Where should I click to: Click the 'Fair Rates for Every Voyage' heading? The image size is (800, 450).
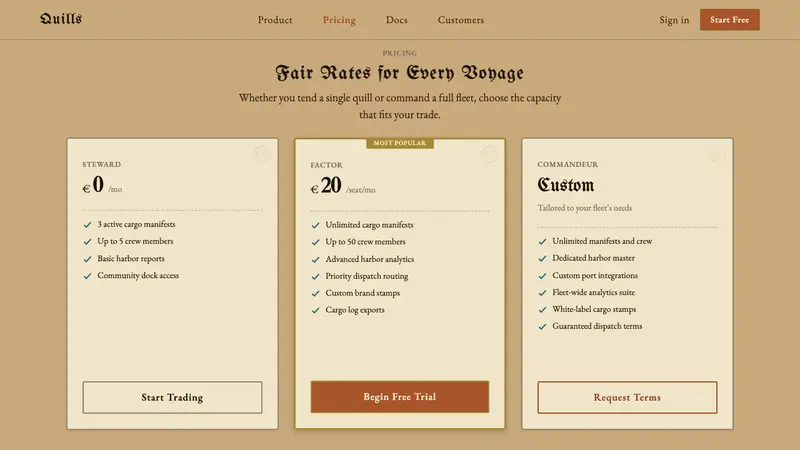pyautogui.click(x=399, y=72)
